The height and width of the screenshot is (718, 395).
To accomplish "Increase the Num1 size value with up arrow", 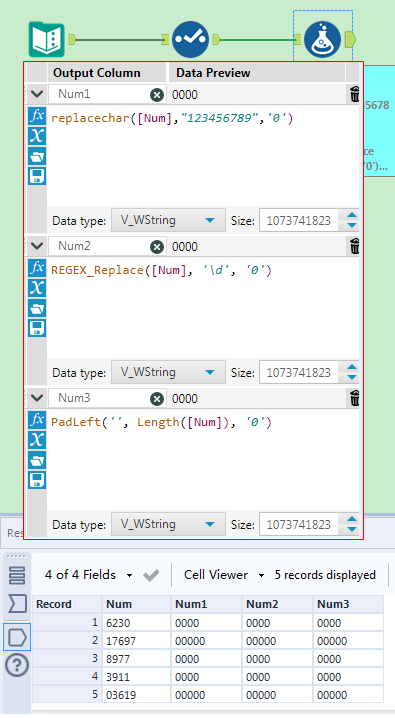I will pyautogui.click(x=352, y=215).
